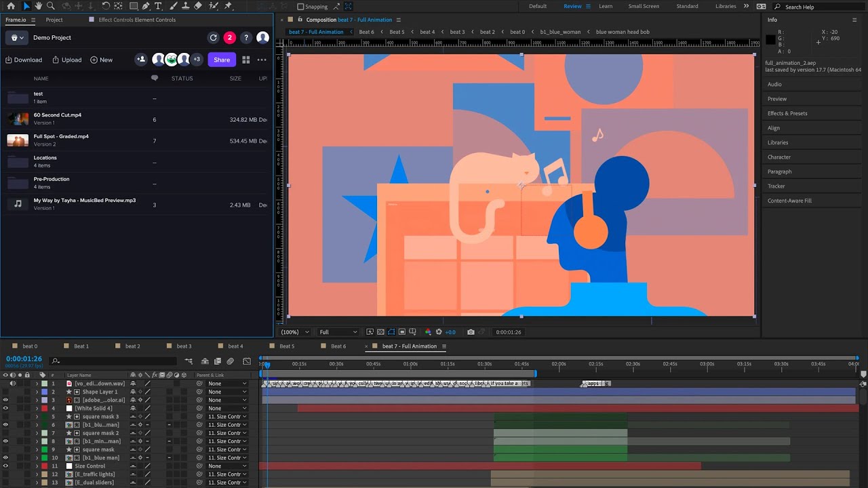Go to the Home screen icon
The height and width of the screenshot is (488, 868).
click(x=11, y=6)
